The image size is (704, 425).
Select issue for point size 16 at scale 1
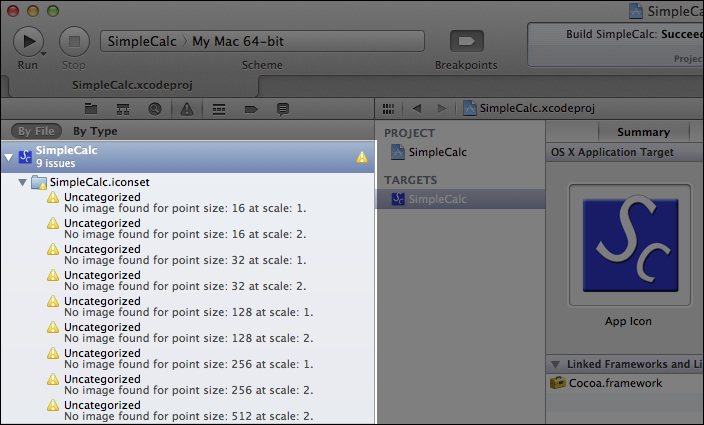pos(188,202)
